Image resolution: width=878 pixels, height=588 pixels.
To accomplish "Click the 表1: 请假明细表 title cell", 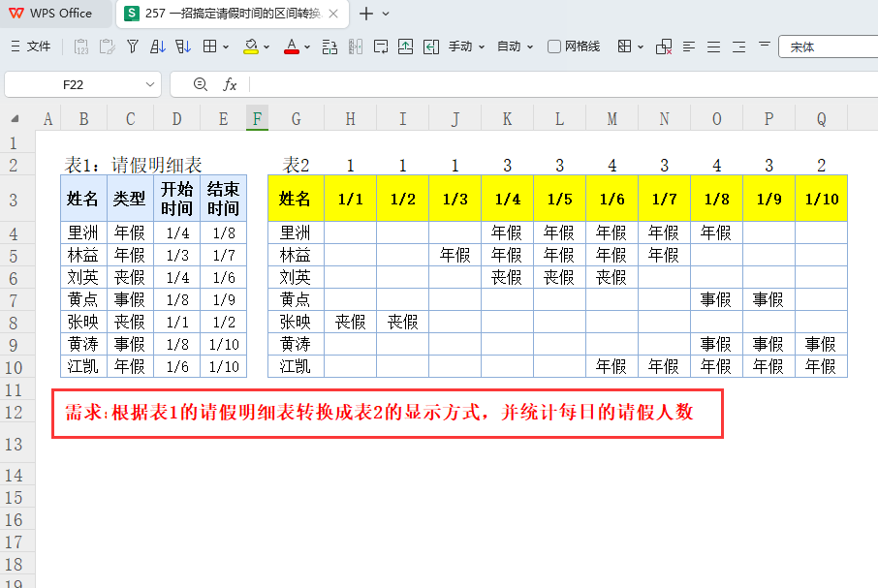I will pos(134,165).
